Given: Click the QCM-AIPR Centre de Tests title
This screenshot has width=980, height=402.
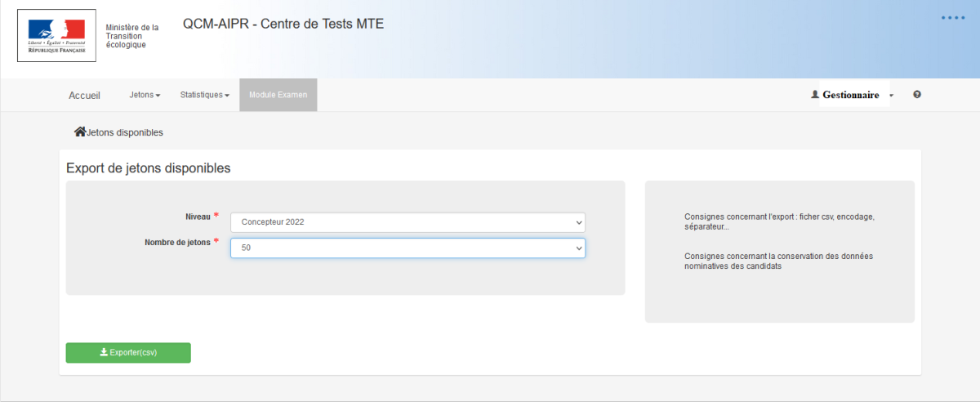Looking at the screenshot, I should [x=283, y=24].
